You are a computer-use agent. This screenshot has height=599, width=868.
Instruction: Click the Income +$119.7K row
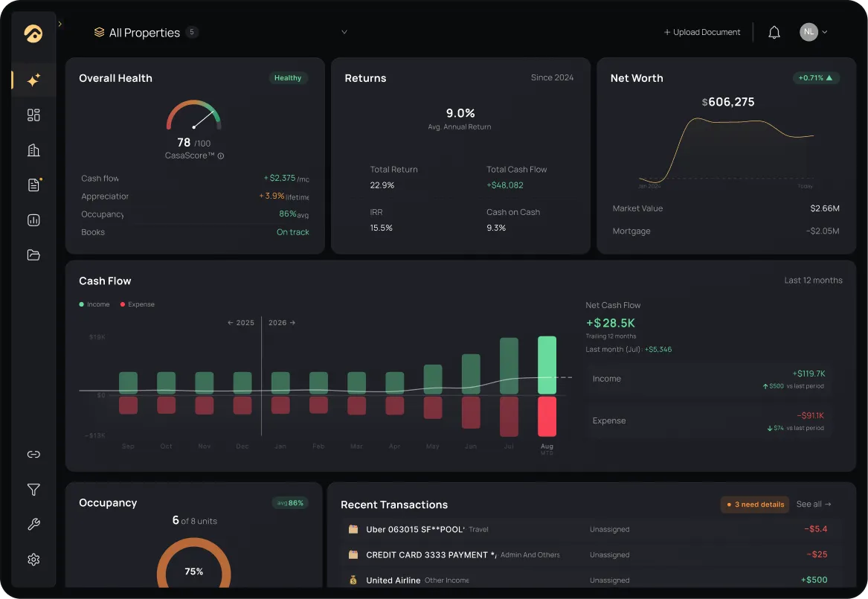[x=709, y=379]
